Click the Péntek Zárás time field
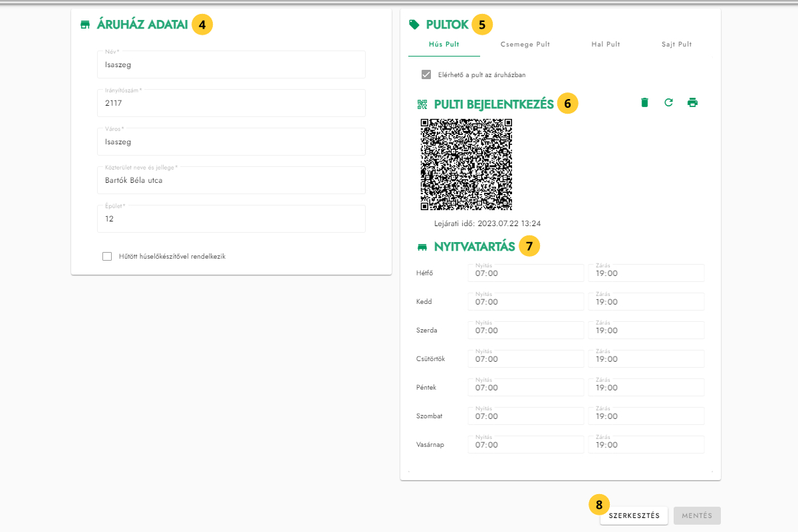This screenshot has height=532, width=798. 646,388
